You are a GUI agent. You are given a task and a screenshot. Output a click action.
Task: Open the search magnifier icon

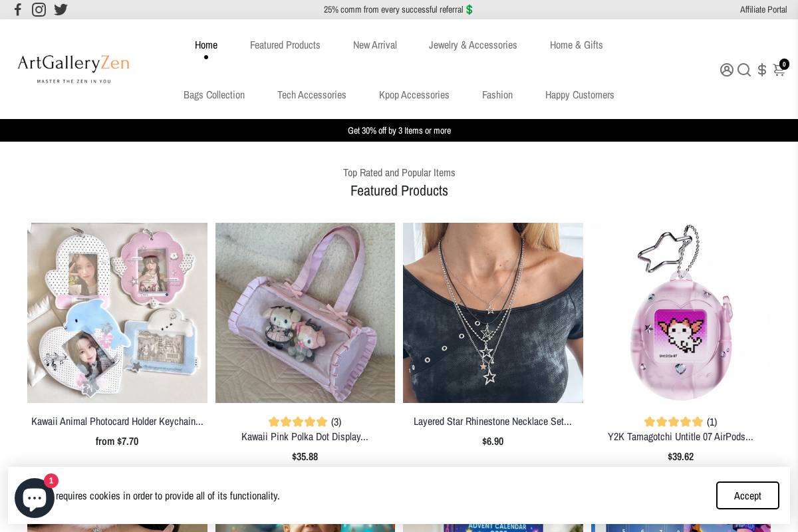[744, 70]
